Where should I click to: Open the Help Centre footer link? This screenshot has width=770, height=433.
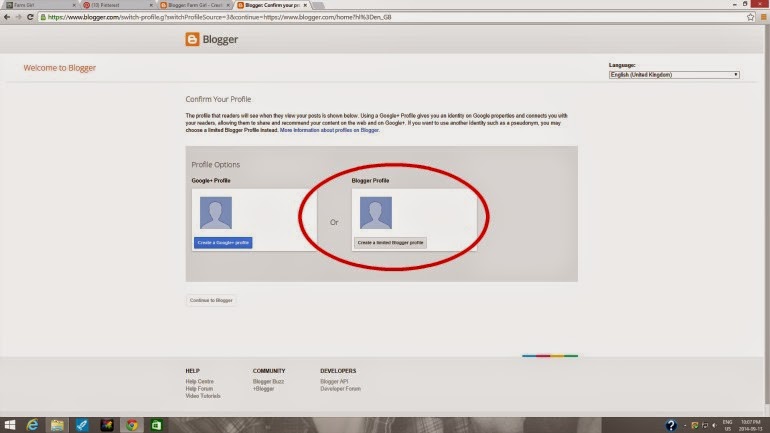point(199,381)
